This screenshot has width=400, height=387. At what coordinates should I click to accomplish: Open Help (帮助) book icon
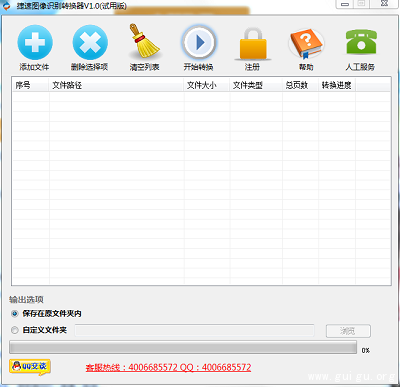pyautogui.click(x=306, y=44)
